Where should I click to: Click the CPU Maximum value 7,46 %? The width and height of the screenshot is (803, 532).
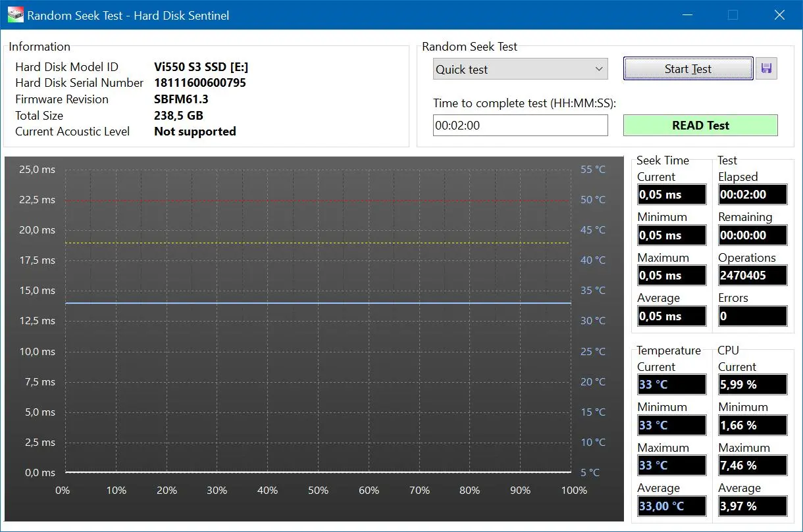click(x=753, y=466)
